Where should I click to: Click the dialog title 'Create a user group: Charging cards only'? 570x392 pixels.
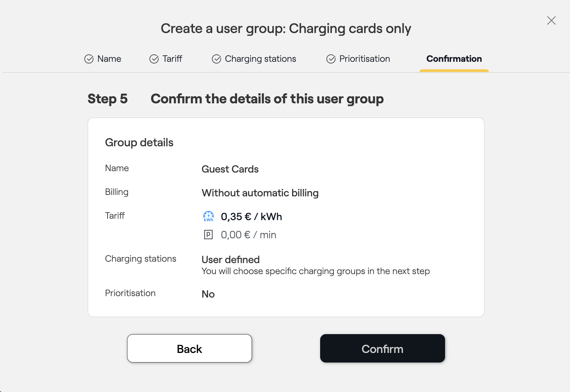click(286, 28)
